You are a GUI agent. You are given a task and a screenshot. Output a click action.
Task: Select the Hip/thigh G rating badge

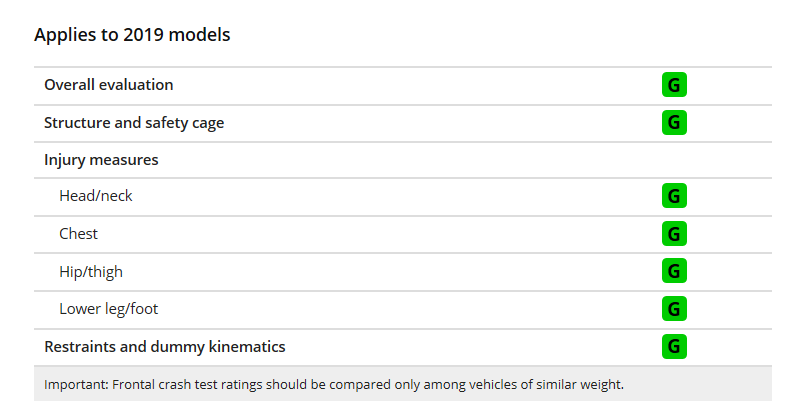[x=674, y=271]
